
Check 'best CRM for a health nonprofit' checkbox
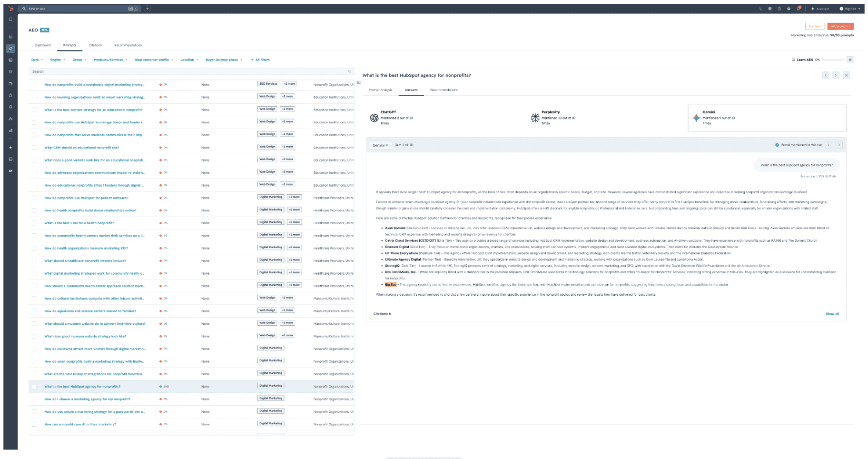[34, 223]
